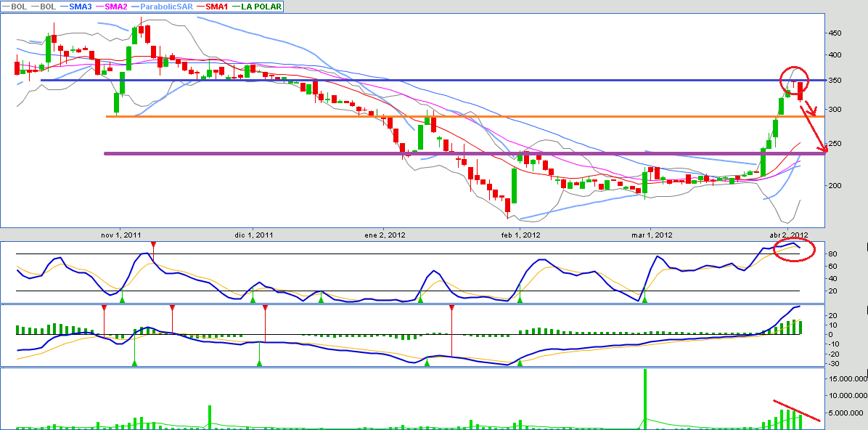
Task: Click the 'ene 2, 2012' date label
Action: (383, 235)
